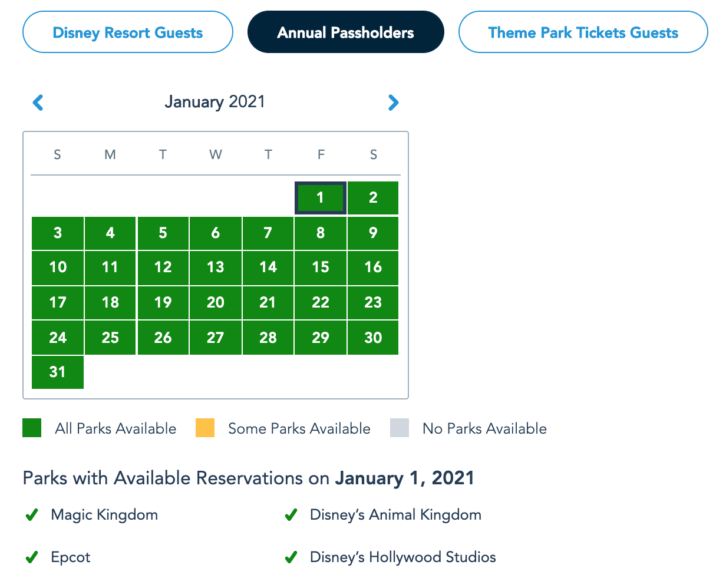Image resolution: width=726 pixels, height=588 pixels.
Task: Click gray No Parks Available legend swatch
Action: coord(400,428)
